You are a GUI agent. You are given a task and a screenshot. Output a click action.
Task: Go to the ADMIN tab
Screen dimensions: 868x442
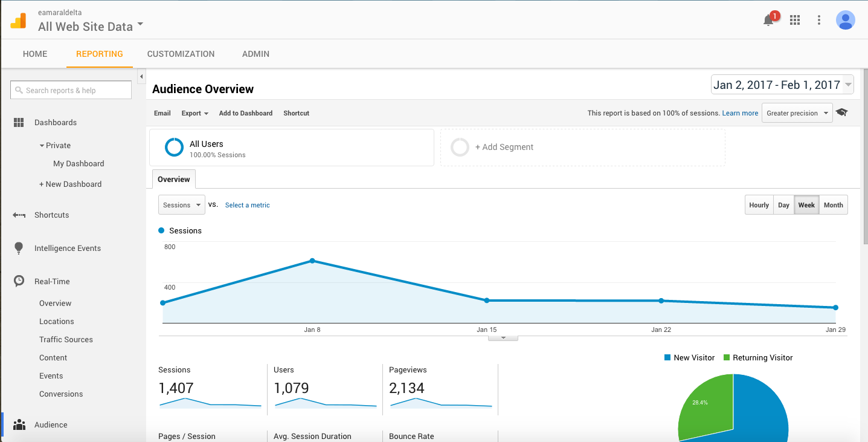[256, 54]
